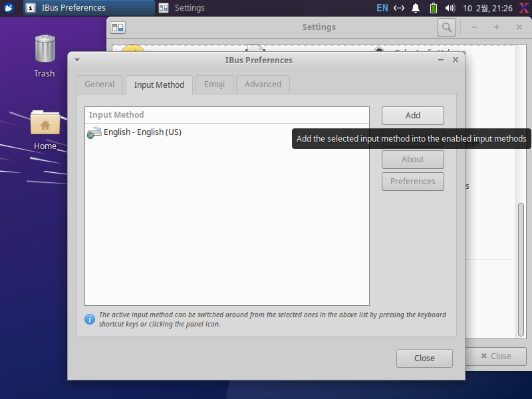Switch to IBus Preferences taskbar item
This screenshot has width=532, height=399.
click(89, 8)
